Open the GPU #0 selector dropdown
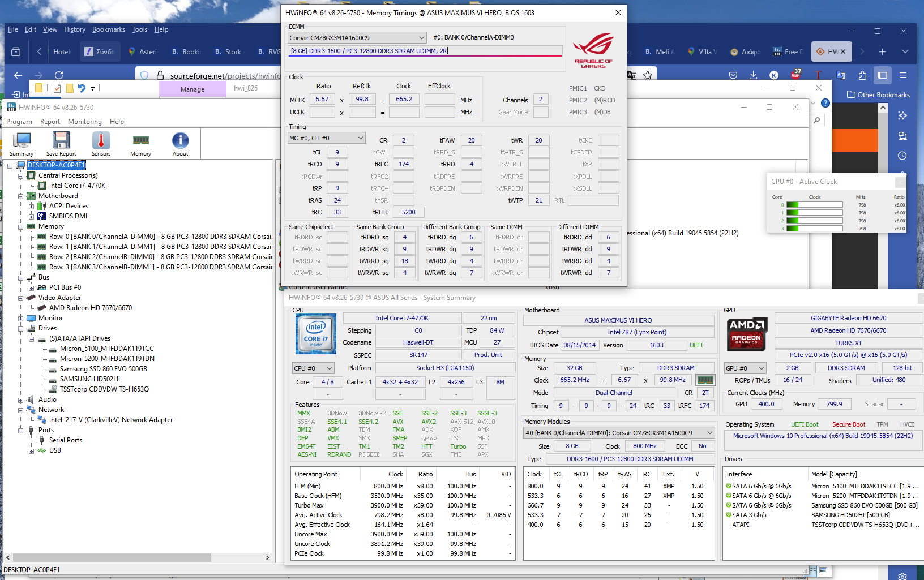924x580 pixels. (745, 368)
